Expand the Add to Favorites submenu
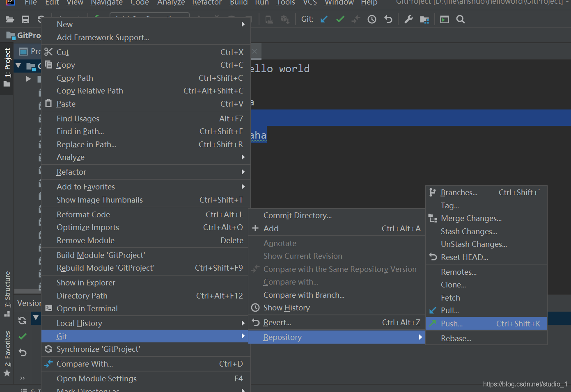Image resolution: width=571 pixels, height=392 pixels. coord(146,187)
